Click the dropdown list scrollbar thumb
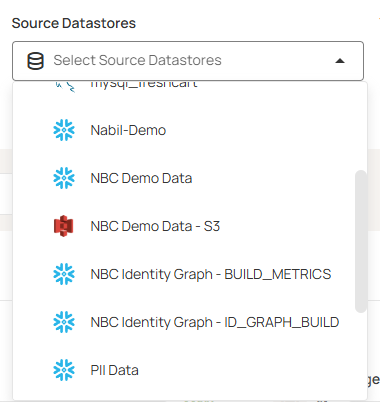This screenshot has height=402, width=380. tap(361, 242)
